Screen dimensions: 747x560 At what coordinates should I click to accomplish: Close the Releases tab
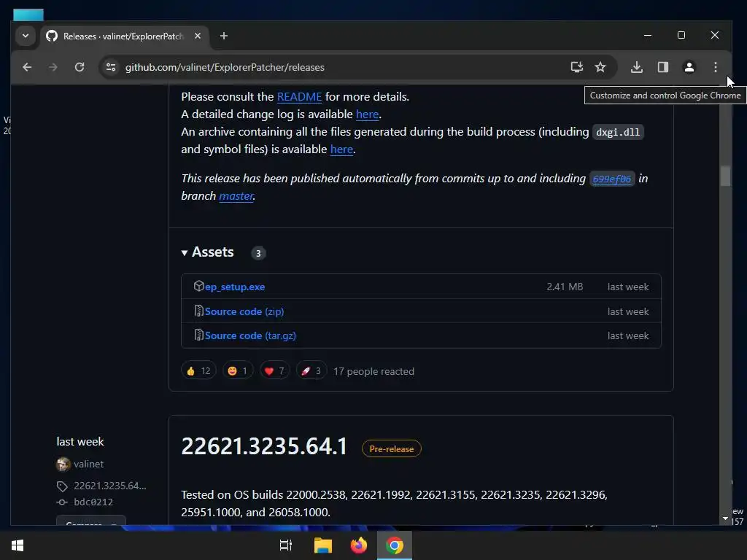pos(198,36)
